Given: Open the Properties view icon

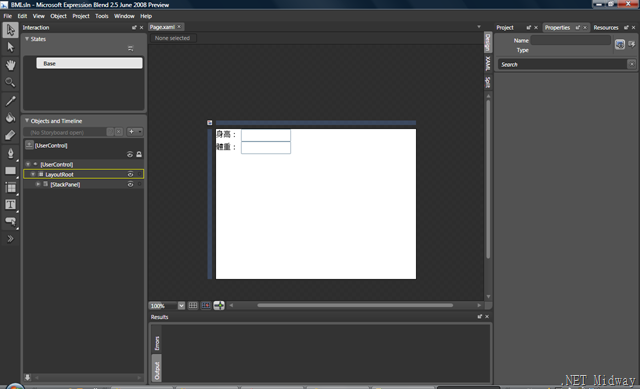Looking at the screenshot, I should pyautogui.click(x=620, y=44).
